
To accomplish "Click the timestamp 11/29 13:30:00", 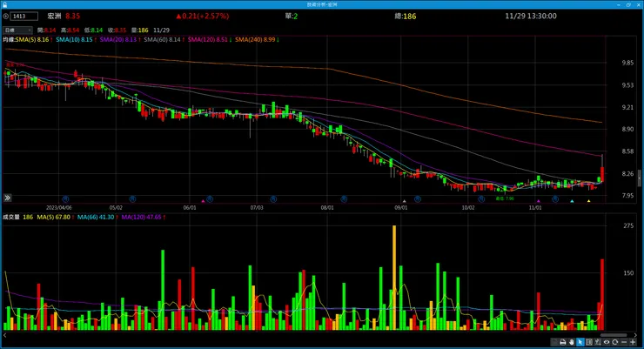I will pos(531,16).
